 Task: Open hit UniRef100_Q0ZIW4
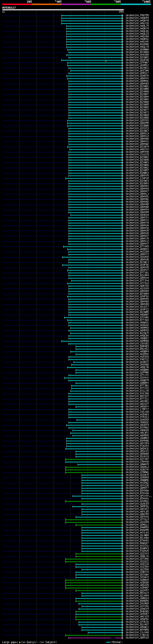137,70
